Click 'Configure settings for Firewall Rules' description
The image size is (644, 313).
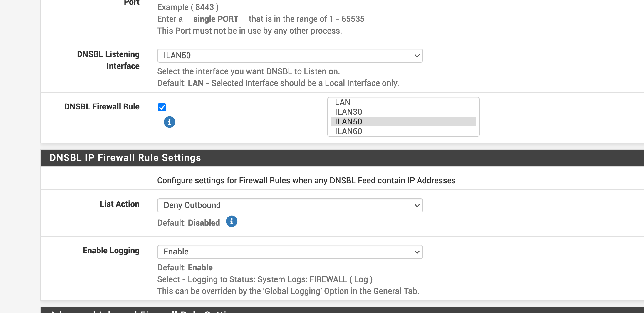coord(306,180)
